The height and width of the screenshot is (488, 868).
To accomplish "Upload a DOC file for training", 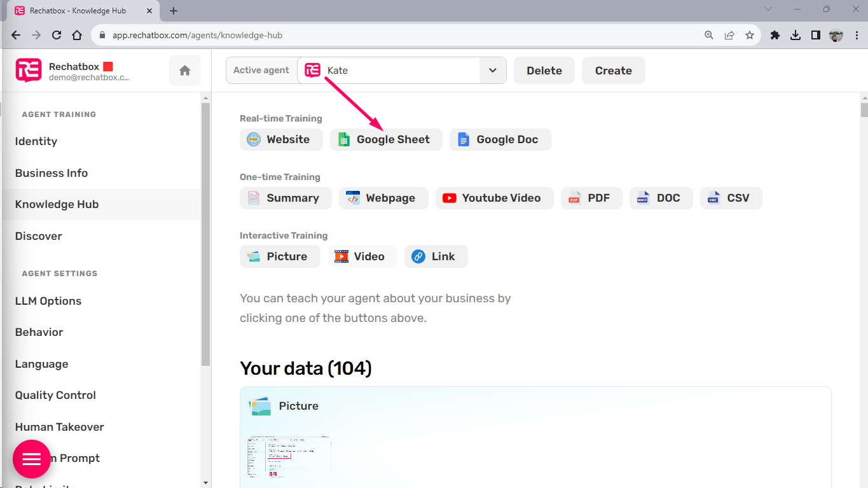I will pyautogui.click(x=661, y=198).
